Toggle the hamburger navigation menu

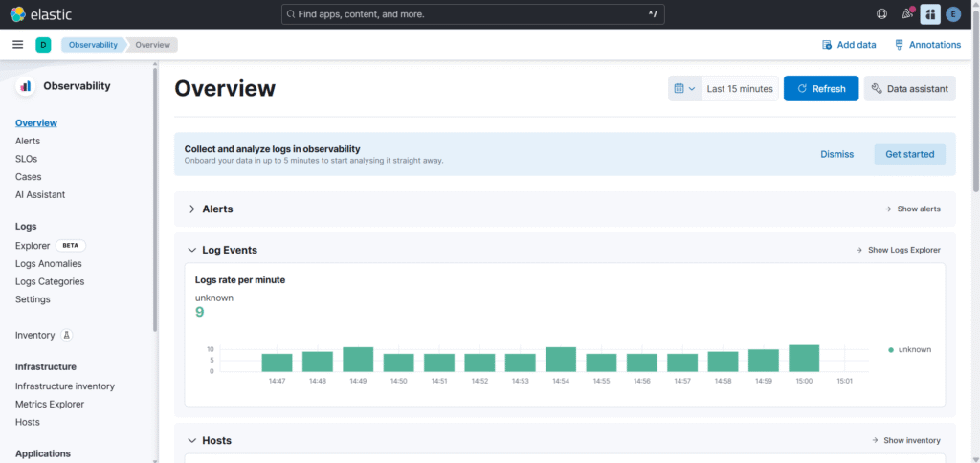[18, 44]
